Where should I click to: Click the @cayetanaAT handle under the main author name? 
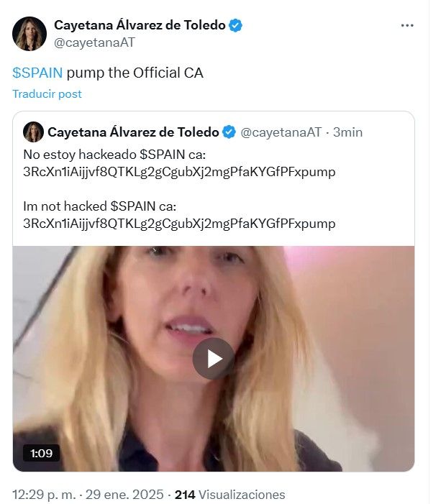tap(94, 42)
